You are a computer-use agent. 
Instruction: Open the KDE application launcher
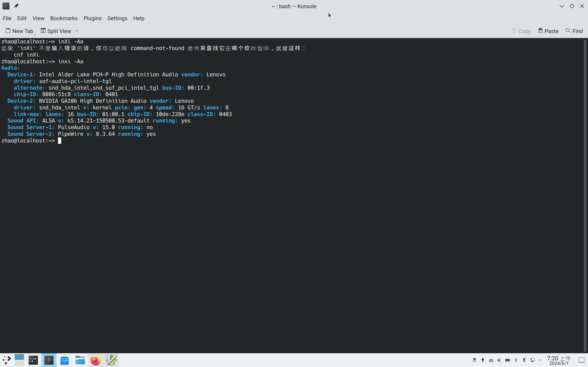coord(7,360)
